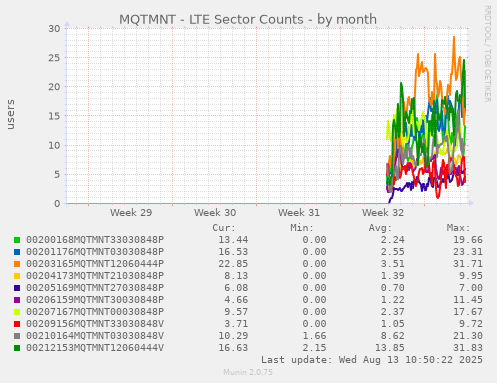Click the purple swatch for 00206159MQTMNT30030848P
Viewport: 497px width, 383px height.
pyautogui.click(x=17, y=300)
